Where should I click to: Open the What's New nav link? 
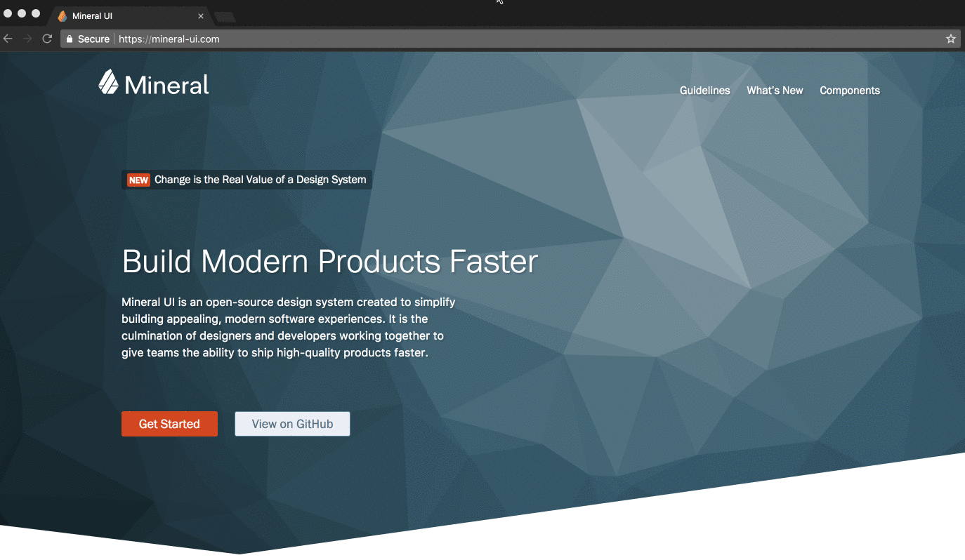click(775, 91)
